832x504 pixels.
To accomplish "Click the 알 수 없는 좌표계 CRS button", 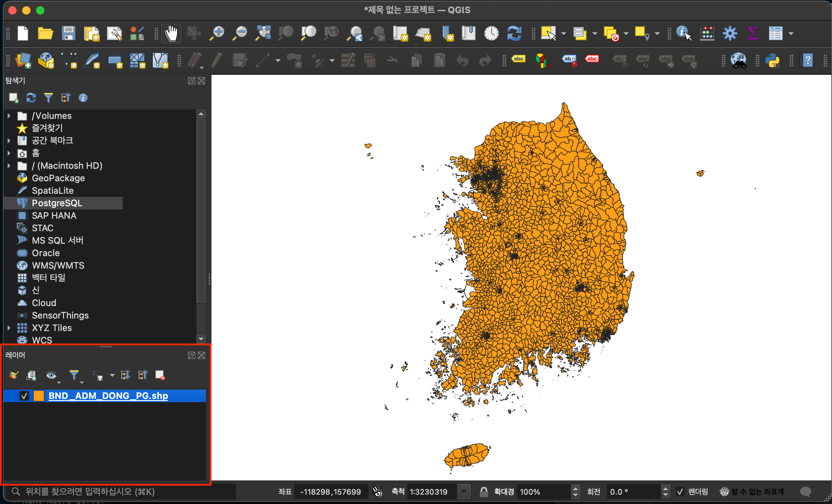I will tap(752, 492).
